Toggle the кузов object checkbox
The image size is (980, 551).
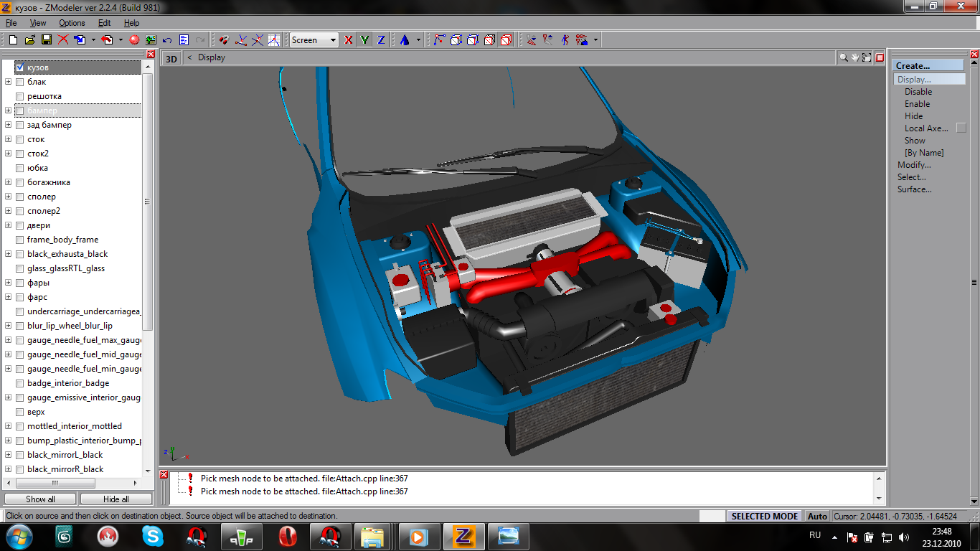(20, 67)
